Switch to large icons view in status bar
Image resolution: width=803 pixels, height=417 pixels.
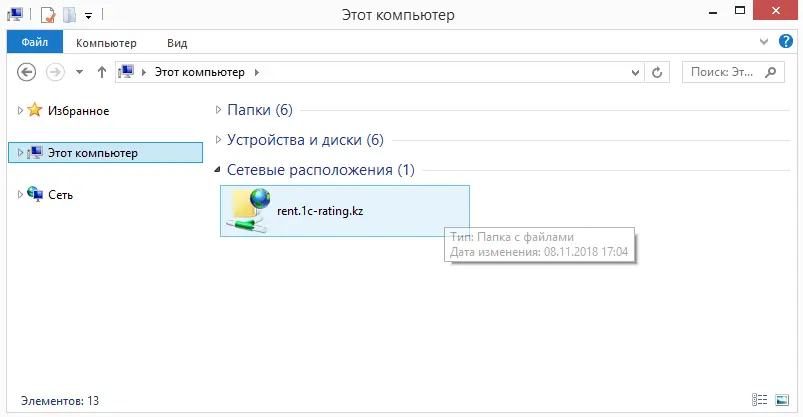tap(782, 400)
